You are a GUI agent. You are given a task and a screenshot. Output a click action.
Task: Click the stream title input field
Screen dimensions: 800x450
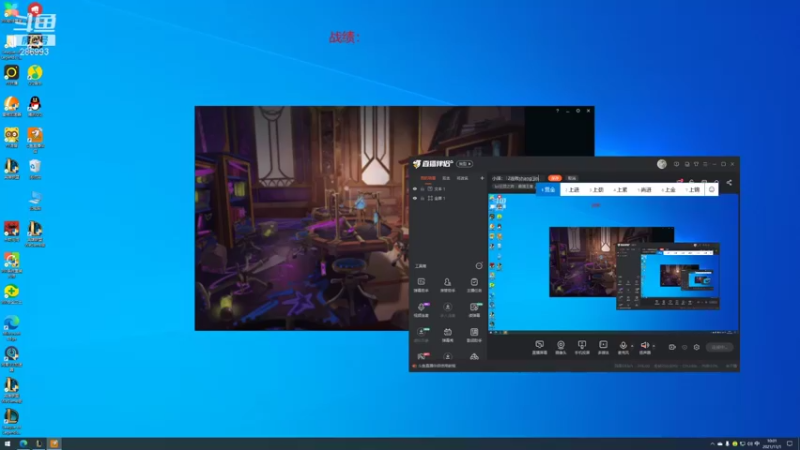click(515, 178)
